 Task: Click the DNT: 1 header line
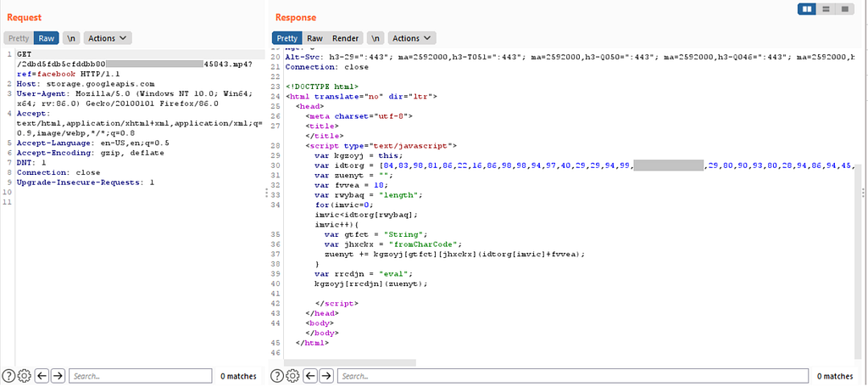tap(31, 162)
